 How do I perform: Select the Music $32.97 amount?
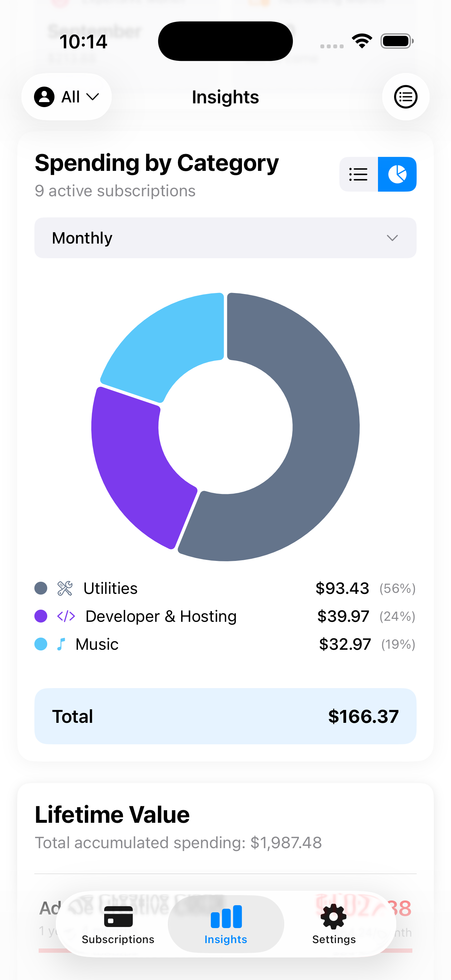pos(345,644)
